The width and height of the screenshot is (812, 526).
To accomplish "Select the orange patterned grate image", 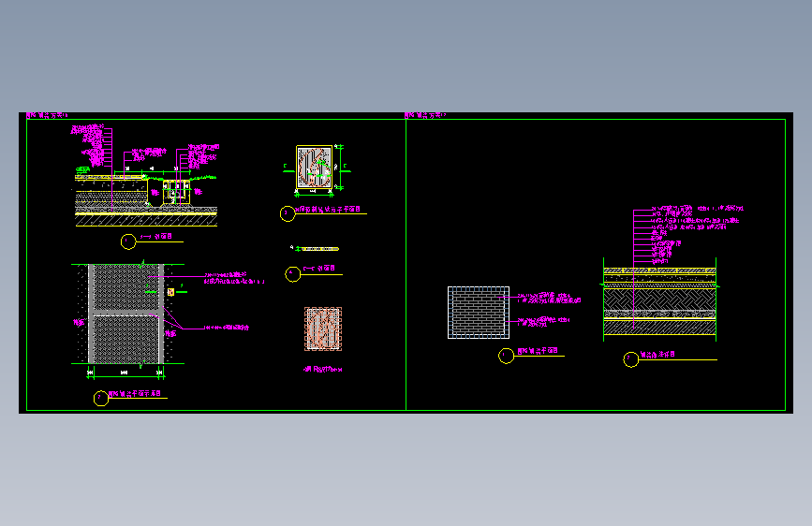I will [323, 329].
